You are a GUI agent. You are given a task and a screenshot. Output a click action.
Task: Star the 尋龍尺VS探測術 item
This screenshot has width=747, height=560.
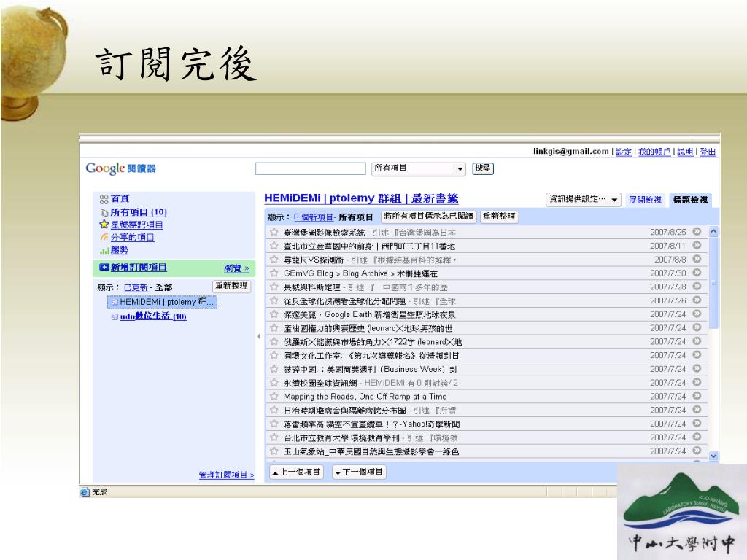point(274,260)
